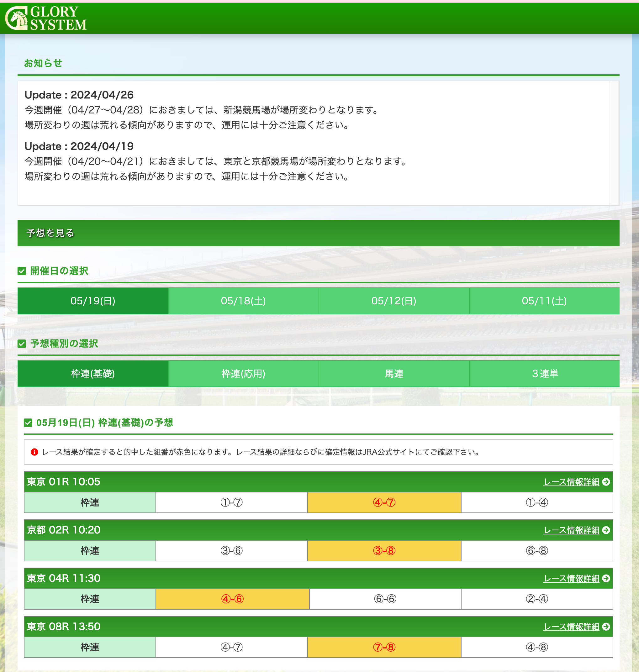This screenshot has height=672, width=639.
Task: Click the お知らせ notice box scrollbar
Action: [614, 143]
